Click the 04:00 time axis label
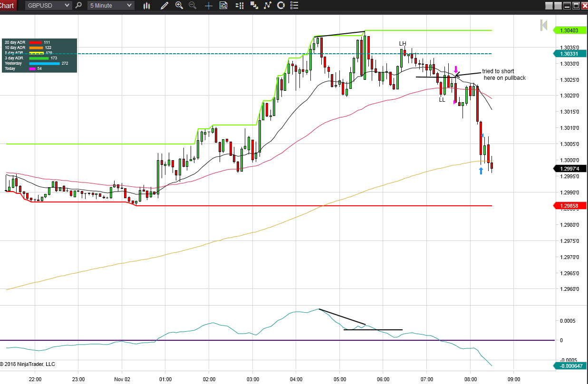The height and width of the screenshot is (384, 588). pos(296,379)
